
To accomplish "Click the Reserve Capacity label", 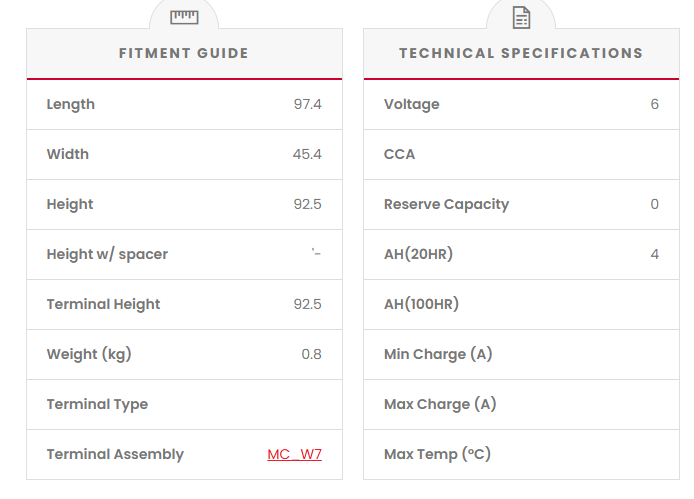I will point(446,204).
